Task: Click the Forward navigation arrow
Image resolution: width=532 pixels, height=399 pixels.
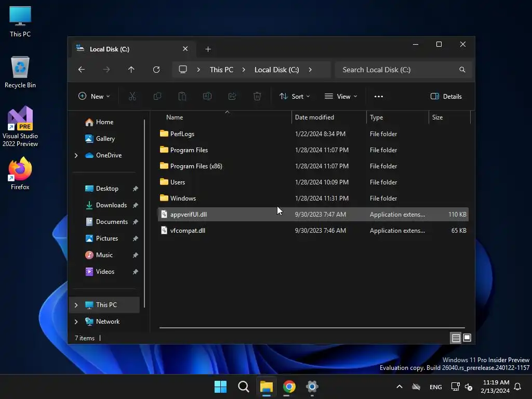Action: point(106,70)
